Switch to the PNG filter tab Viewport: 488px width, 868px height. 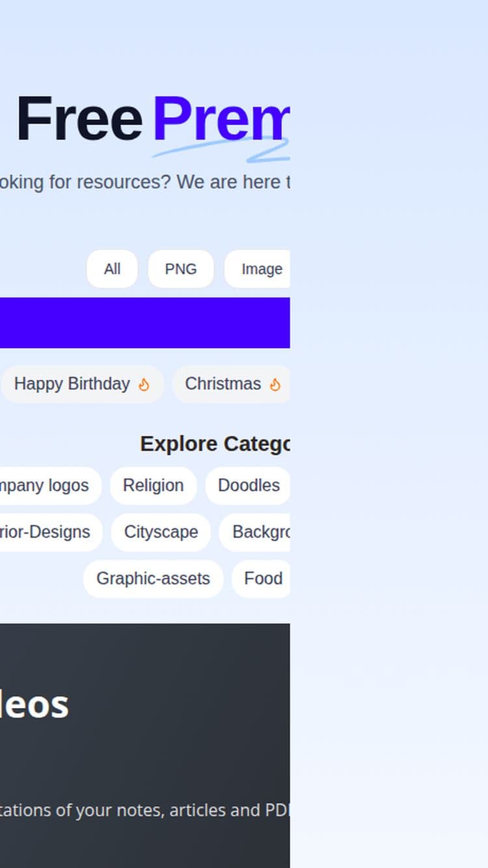coord(181,269)
